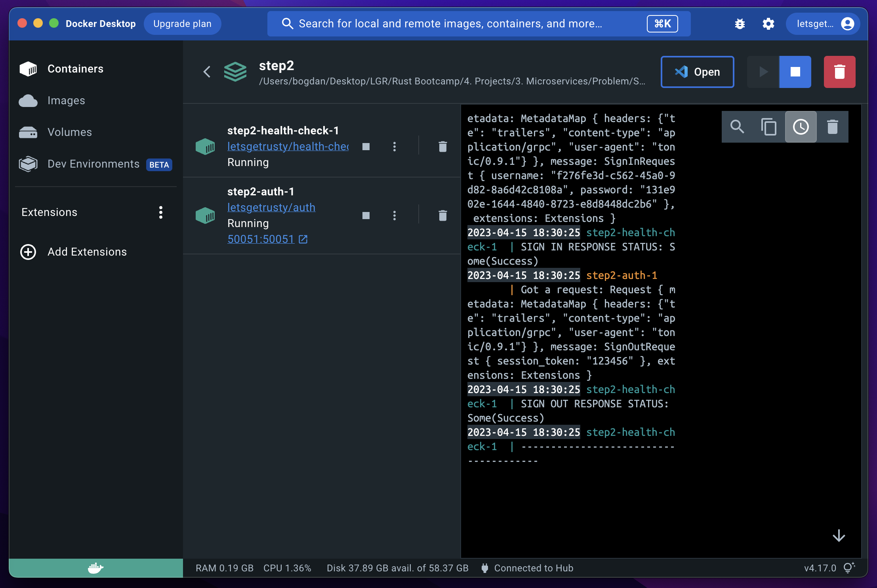Click the step2 stack layers icon

[235, 72]
